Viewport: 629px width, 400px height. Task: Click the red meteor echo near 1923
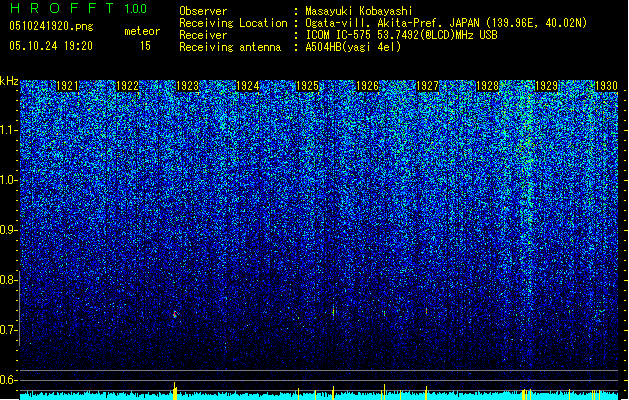[175, 314]
